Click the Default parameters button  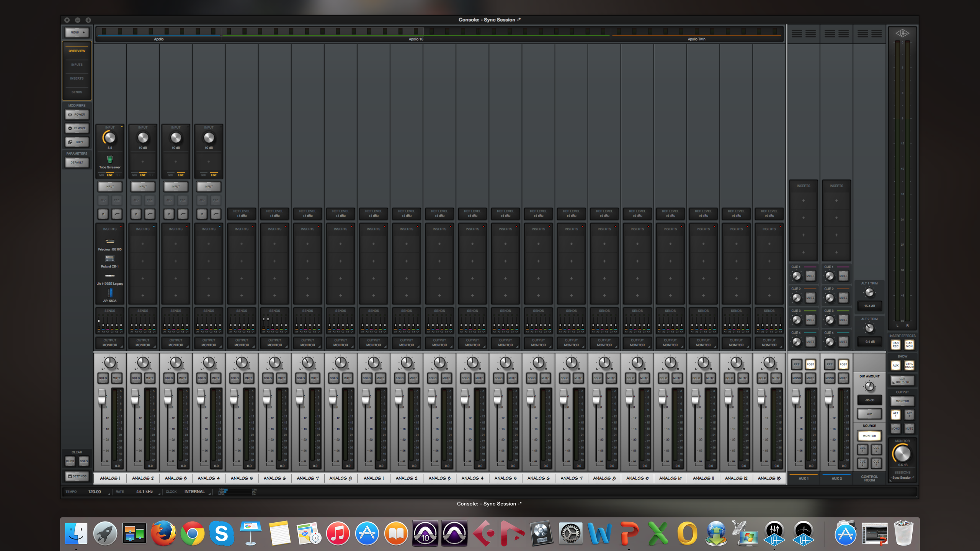(x=77, y=163)
